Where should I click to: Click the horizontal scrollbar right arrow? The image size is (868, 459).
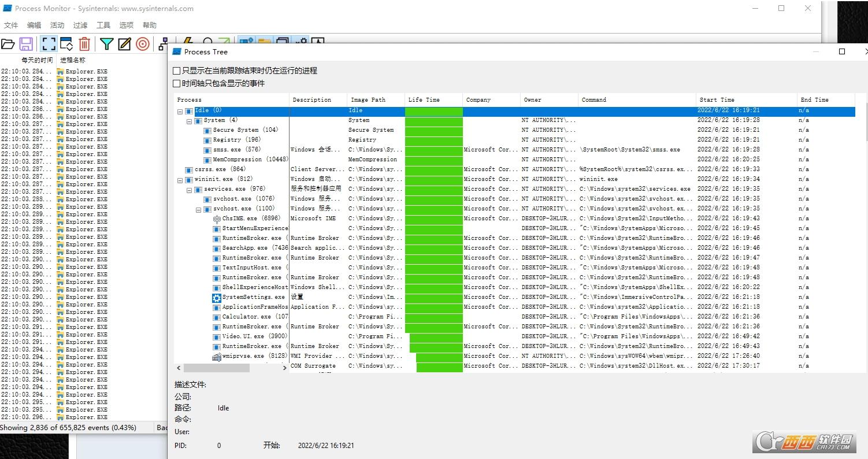click(284, 368)
